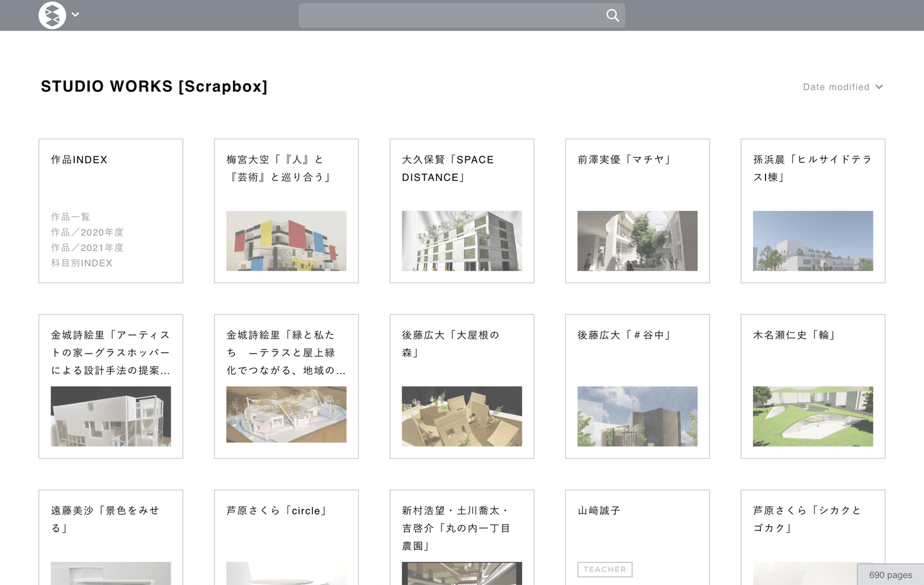Open the 山﨑誠子 page card
This screenshot has height=585, width=924.
tap(637, 538)
